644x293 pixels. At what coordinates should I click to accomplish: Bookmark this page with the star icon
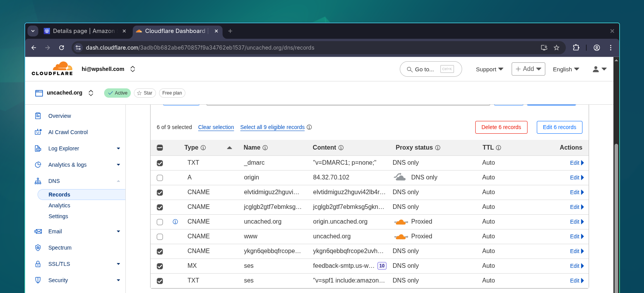pos(557,48)
